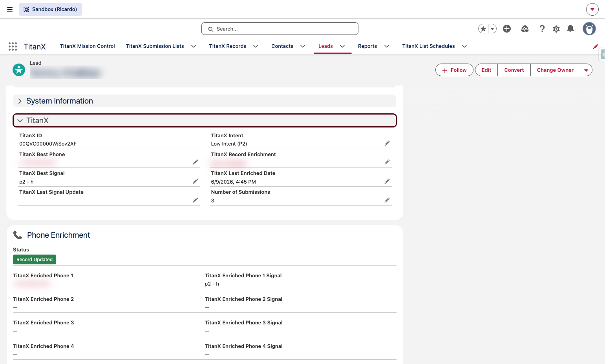This screenshot has width=605, height=364.
Task: Click the Favorites star icon
Action: point(483,29)
